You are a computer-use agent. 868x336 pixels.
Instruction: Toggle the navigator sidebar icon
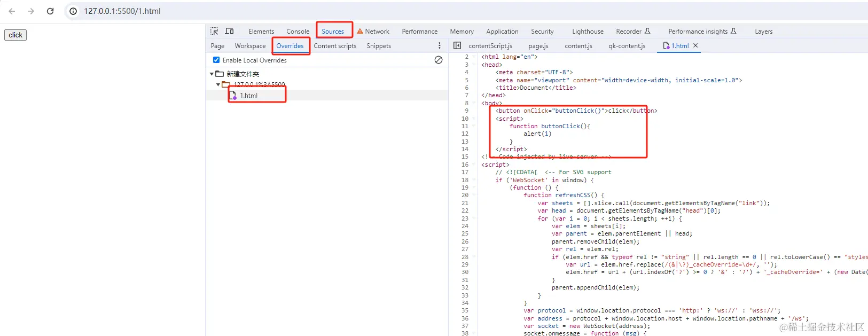(457, 46)
